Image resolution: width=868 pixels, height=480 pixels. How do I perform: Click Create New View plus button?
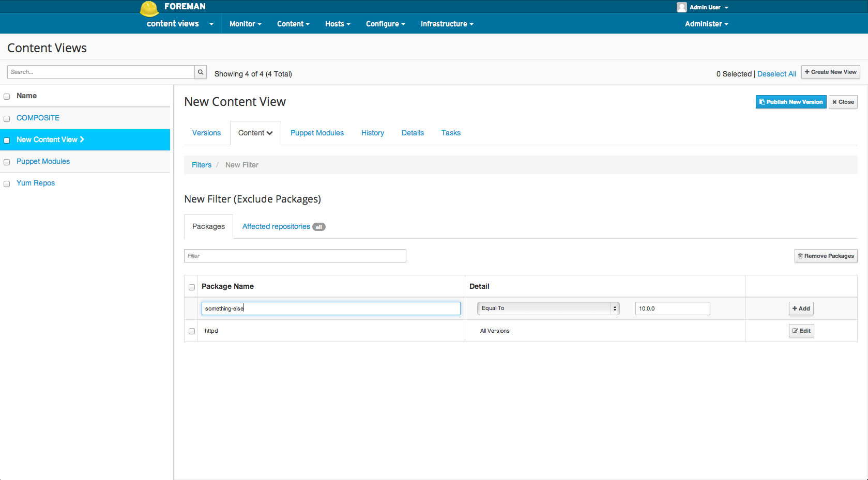click(830, 72)
